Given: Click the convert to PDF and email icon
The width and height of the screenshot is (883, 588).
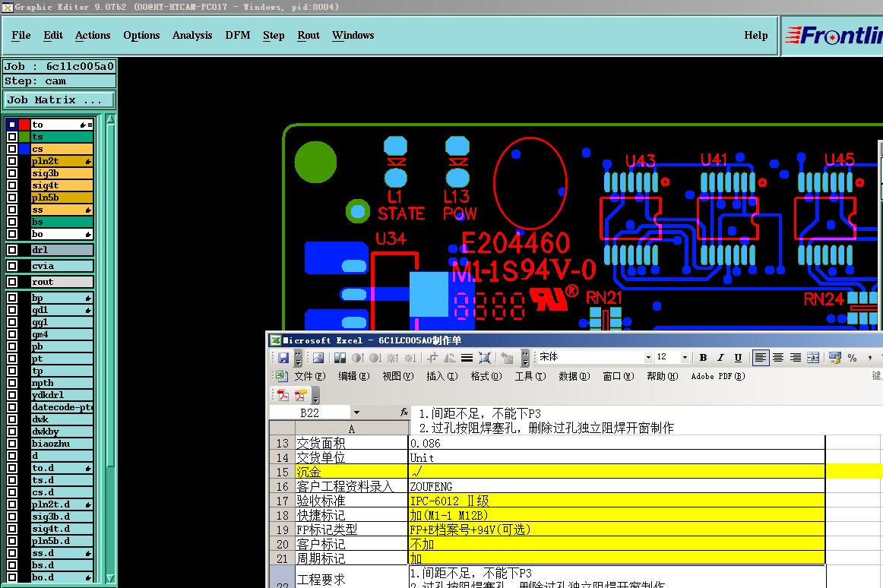Looking at the screenshot, I should click(x=301, y=395).
